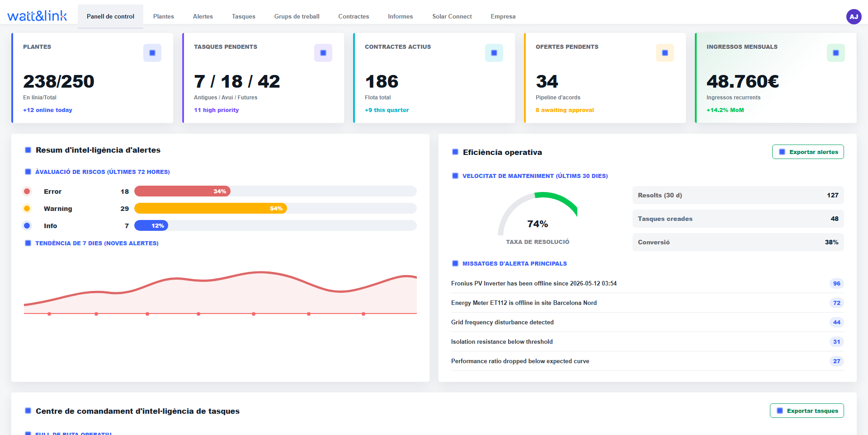Click the Conversió 38% stat row
868x435 pixels.
click(x=738, y=242)
